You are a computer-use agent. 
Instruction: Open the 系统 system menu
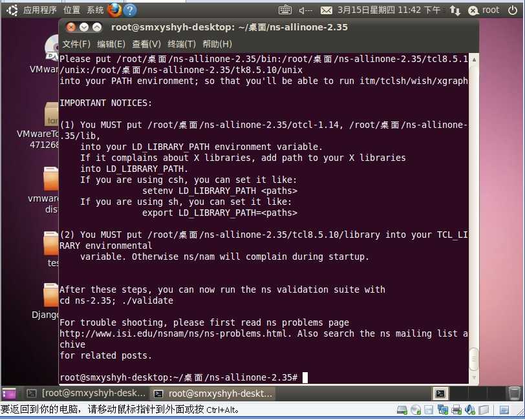pos(95,10)
